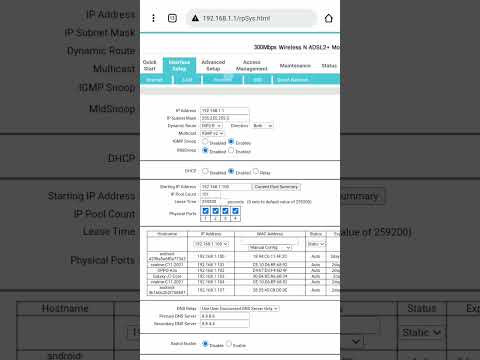Viewport: 480px width, 360px height.
Task: Expand the Static status dropdown
Action: tap(316, 244)
